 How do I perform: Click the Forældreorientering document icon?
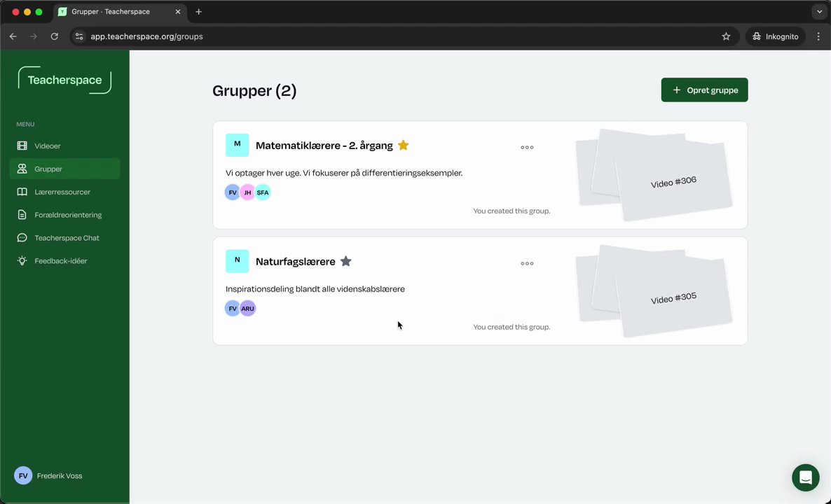pos(22,215)
